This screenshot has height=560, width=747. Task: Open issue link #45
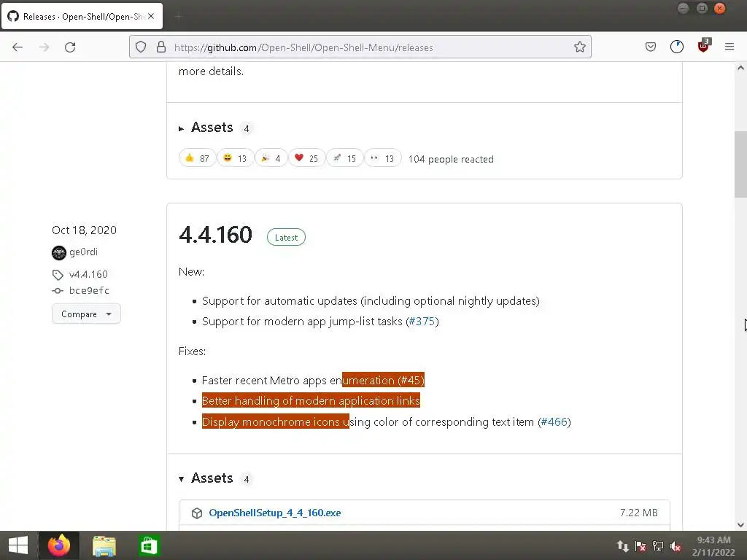[411, 381]
